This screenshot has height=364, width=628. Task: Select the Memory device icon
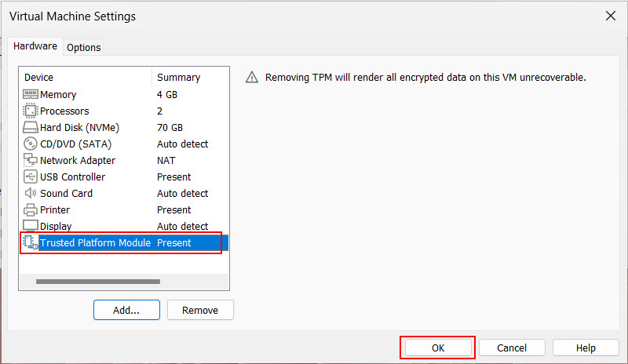tap(31, 94)
